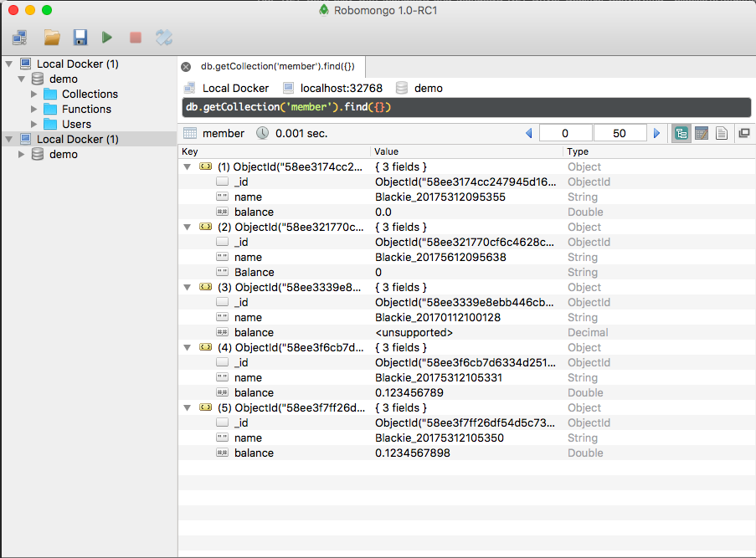Click the rotate output orientation toolbar icon
The image size is (756, 558).
[x=164, y=37]
